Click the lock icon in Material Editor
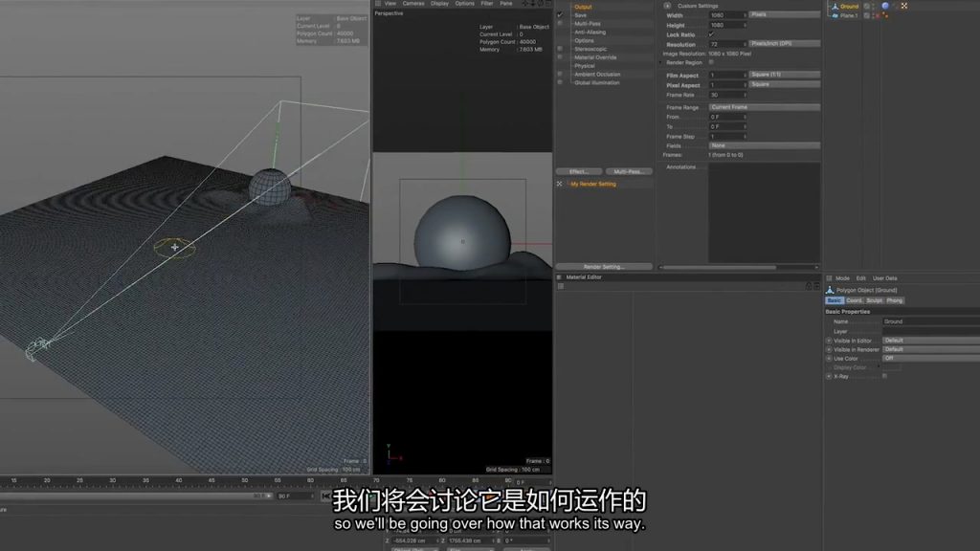 tap(559, 277)
